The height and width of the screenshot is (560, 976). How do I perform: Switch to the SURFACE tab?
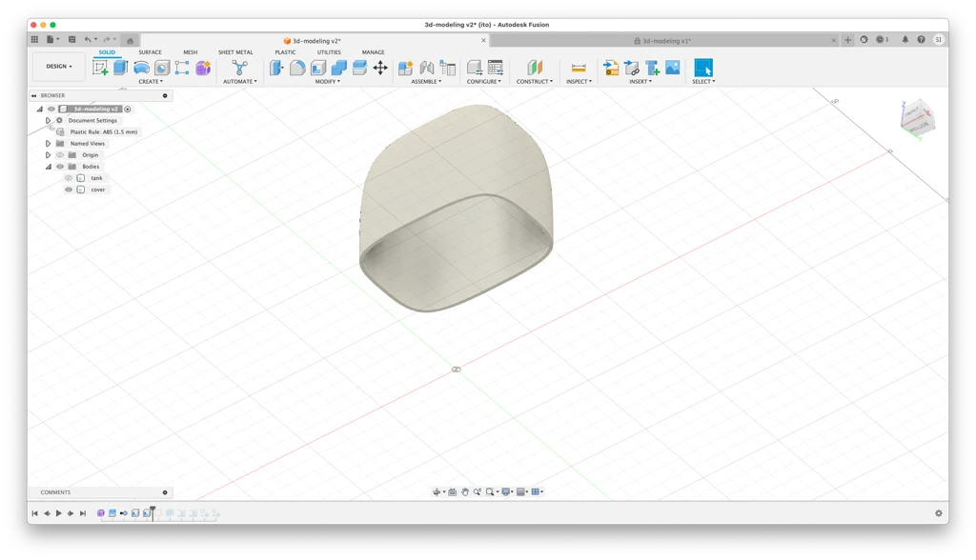click(150, 52)
